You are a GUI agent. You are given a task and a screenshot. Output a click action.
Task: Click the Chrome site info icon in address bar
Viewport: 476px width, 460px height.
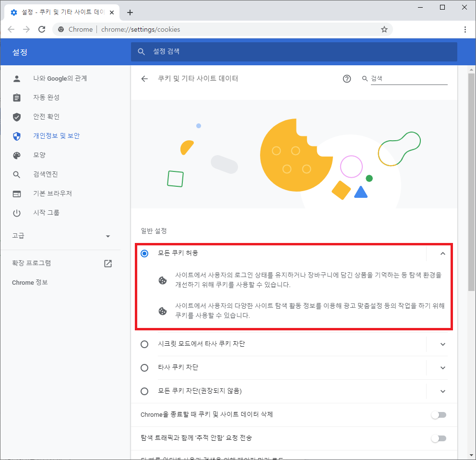point(61,29)
